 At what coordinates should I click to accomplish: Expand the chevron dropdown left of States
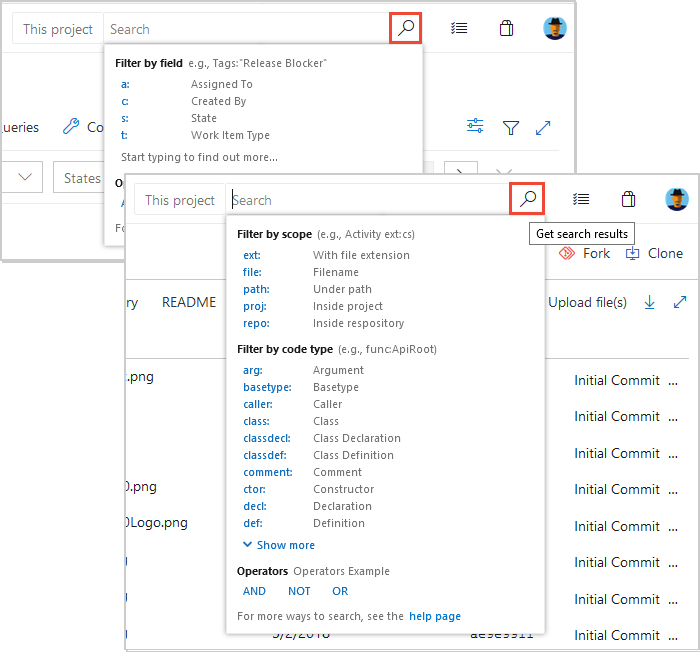pos(25,177)
